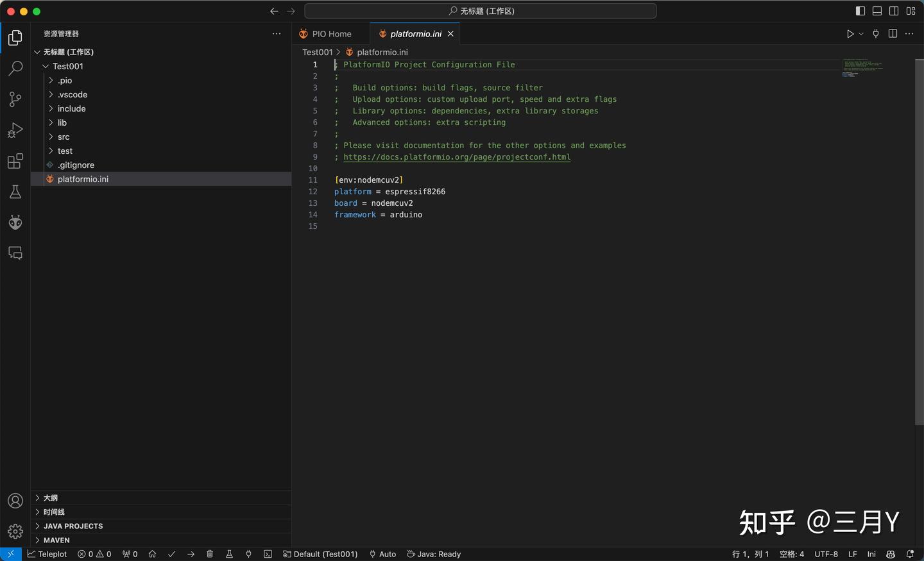Run PlatformIO tests via beaker status icon
Viewport: 924px width, 561px height.
click(x=229, y=554)
